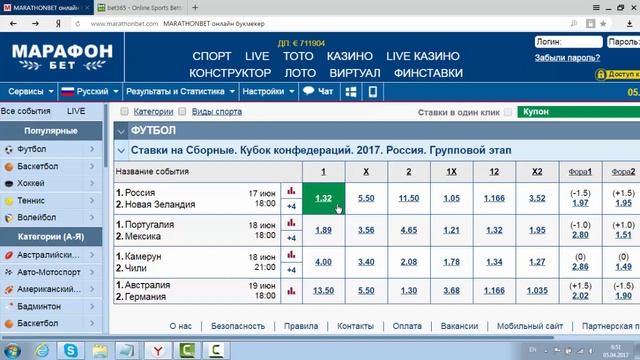The image size is (640, 360).
Task: Open КОНСТРУКТОР menu item
Action: [230, 73]
